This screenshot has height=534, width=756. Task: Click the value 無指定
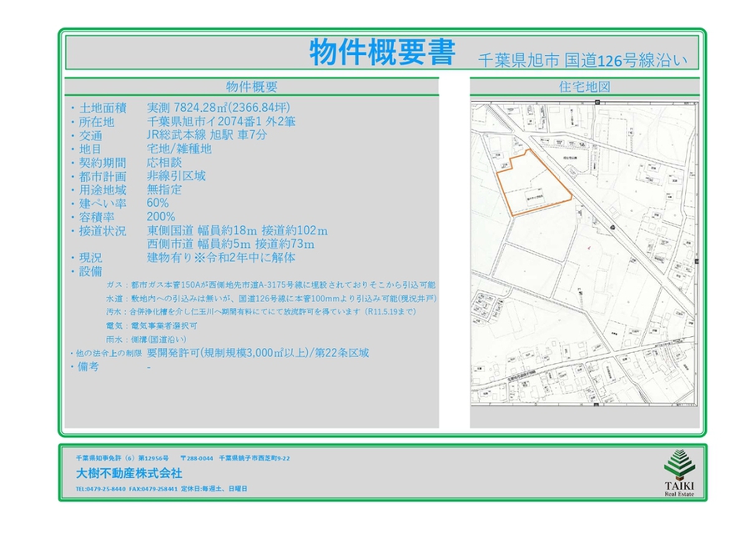[164, 189]
